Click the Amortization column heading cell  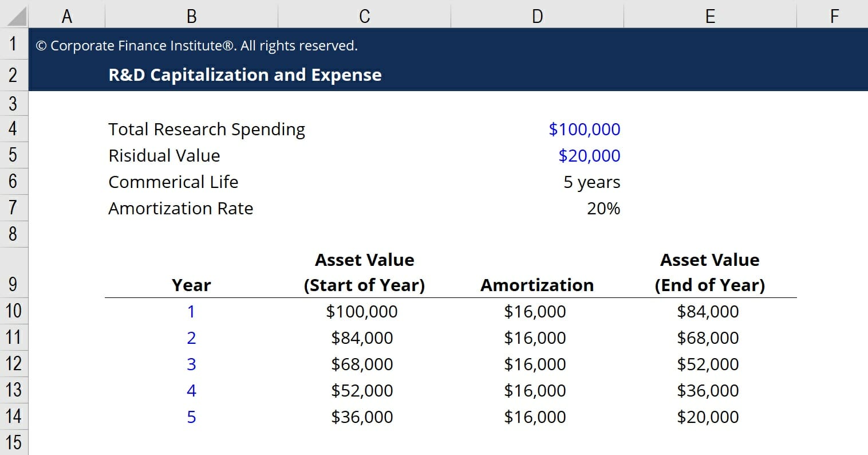pyautogui.click(x=536, y=285)
